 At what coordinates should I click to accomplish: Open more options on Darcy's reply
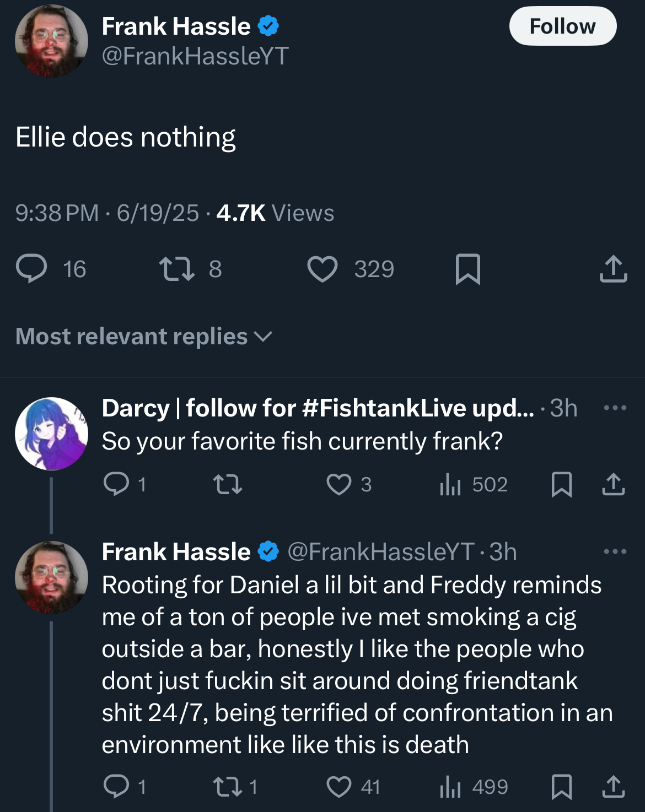click(615, 408)
